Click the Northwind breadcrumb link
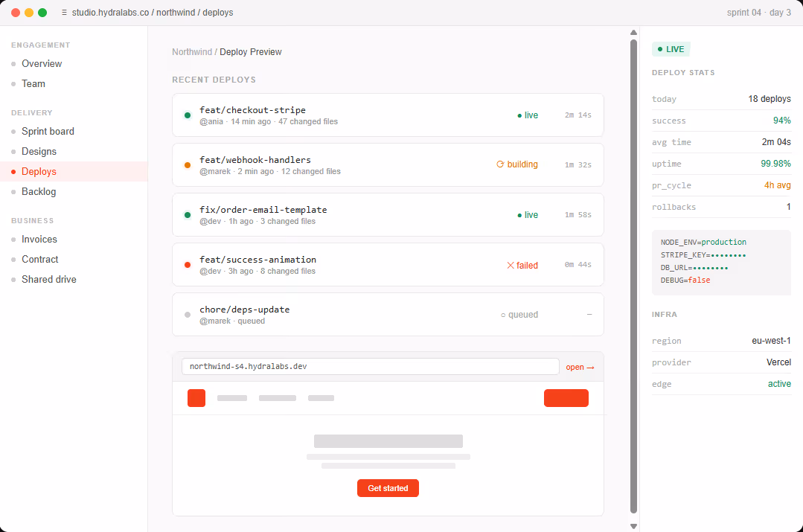The width and height of the screenshot is (803, 532). tap(192, 52)
